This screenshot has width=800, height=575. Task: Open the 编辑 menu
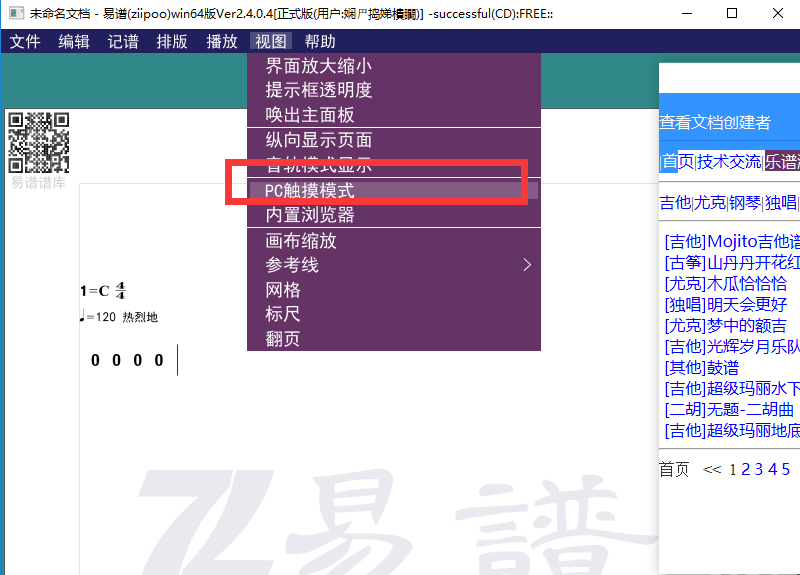click(x=74, y=41)
